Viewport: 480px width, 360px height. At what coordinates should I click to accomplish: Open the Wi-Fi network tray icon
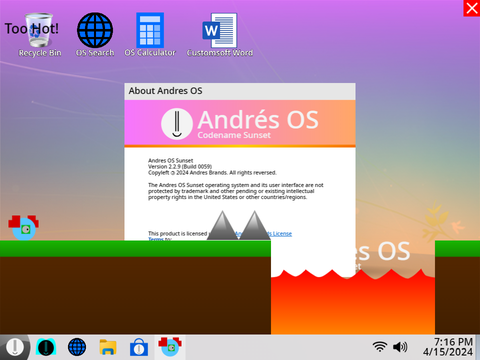pos(380,347)
